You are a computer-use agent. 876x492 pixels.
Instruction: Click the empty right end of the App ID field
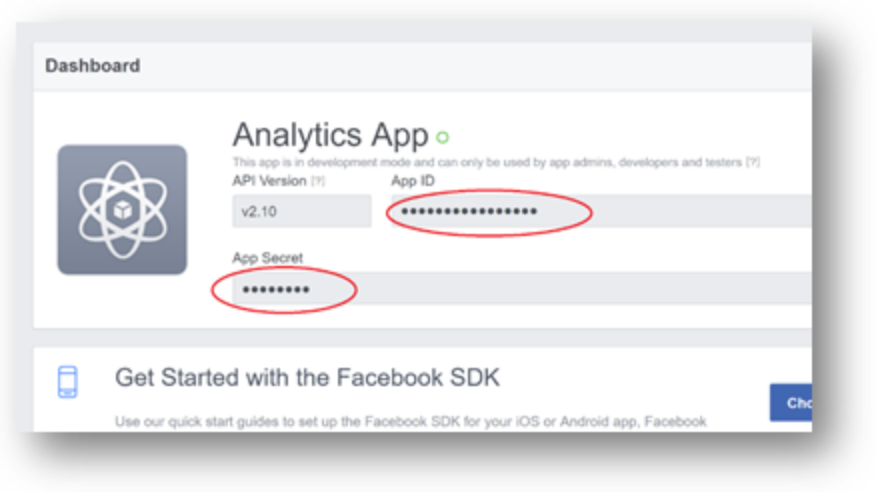(x=704, y=211)
